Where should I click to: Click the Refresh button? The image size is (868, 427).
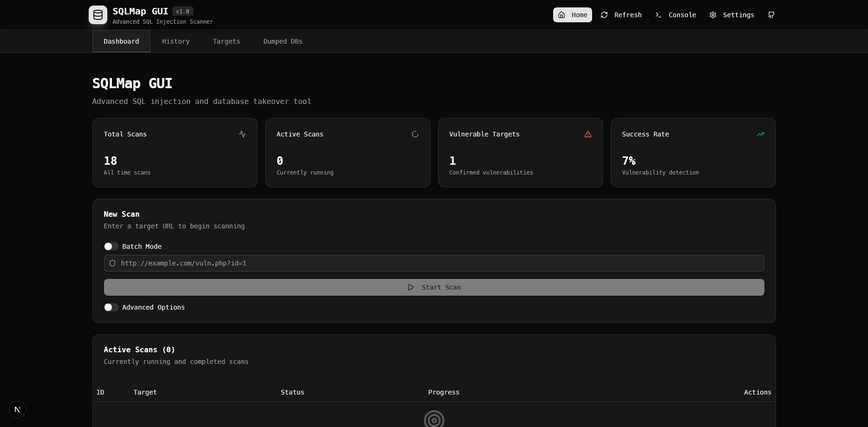621,15
